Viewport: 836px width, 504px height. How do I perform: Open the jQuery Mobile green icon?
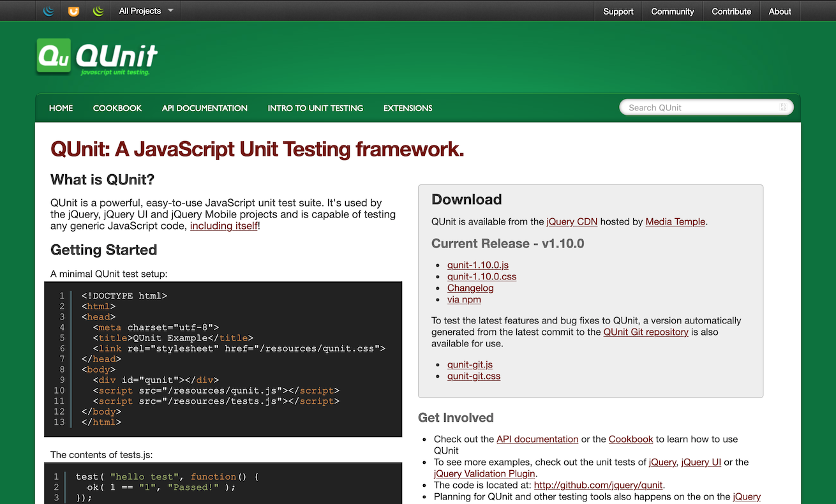tap(98, 11)
